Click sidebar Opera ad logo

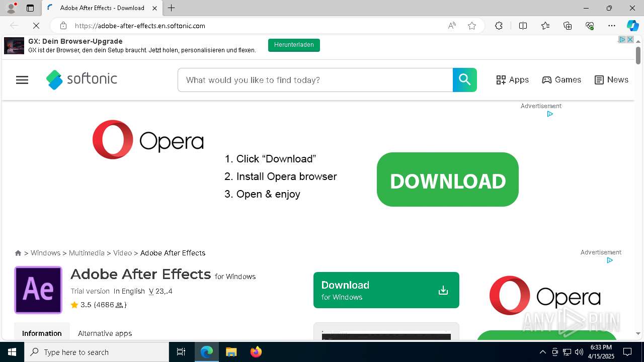[x=545, y=295]
